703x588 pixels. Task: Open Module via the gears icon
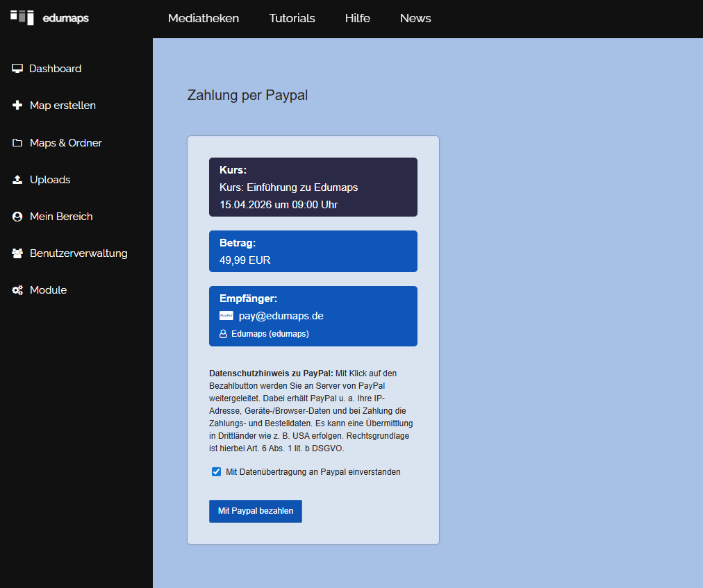(17, 290)
